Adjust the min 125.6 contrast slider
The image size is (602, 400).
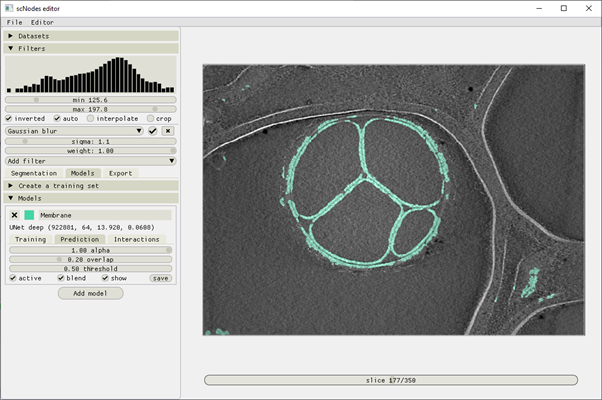coord(91,100)
